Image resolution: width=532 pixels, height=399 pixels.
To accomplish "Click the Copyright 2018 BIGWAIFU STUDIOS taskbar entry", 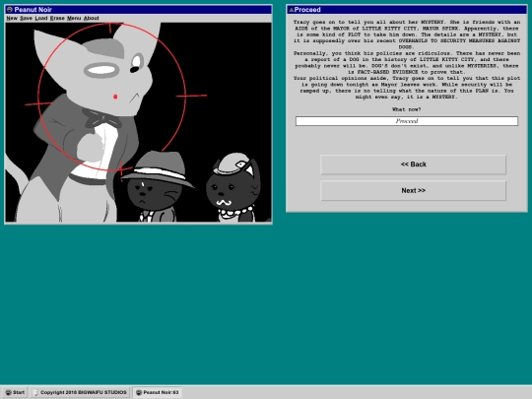I will (x=81, y=392).
